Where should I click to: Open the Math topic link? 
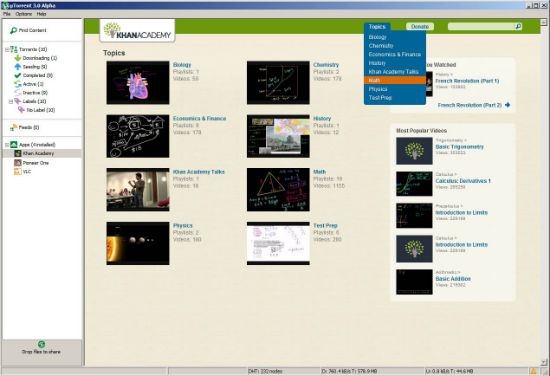click(320, 172)
